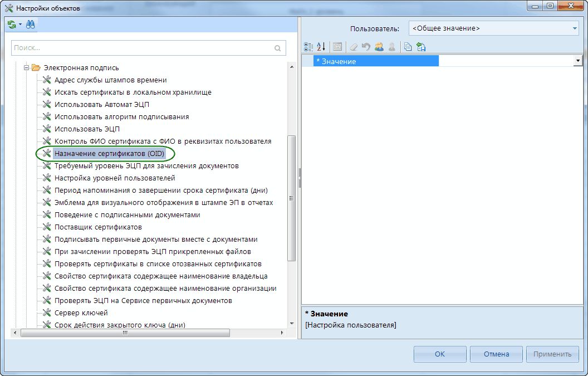The height and width of the screenshot is (376, 588).
Task: Click the tree's horizontal scrollbar
Action: coord(125,333)
